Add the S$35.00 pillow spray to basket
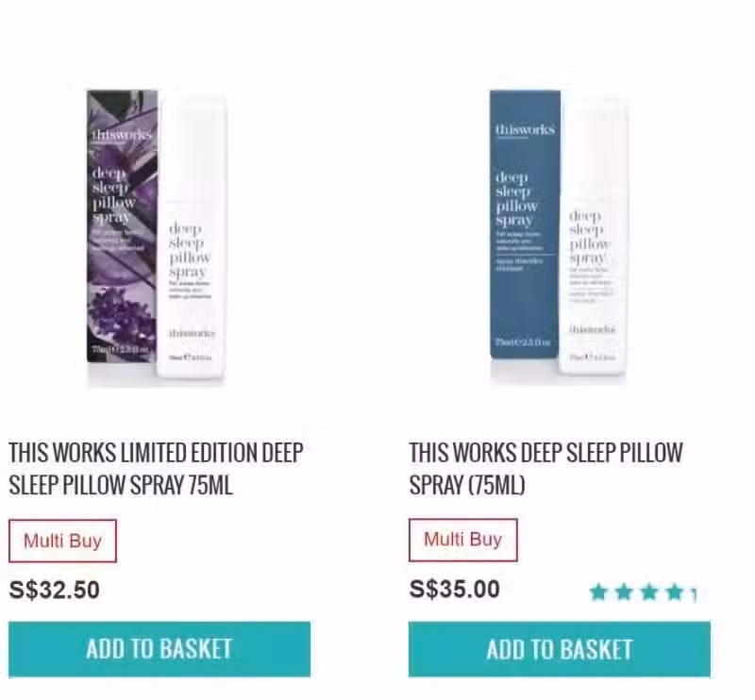 (560, 649)
